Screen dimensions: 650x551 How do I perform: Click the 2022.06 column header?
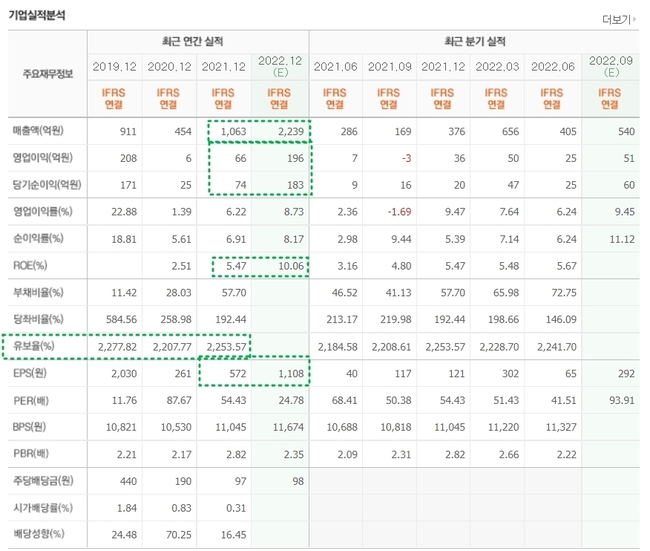pyautogui.click(x=553, y=67)
